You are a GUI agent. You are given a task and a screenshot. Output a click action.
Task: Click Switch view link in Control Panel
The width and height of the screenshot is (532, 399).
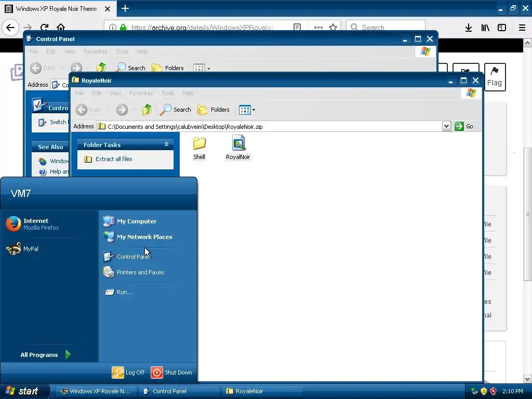52,122
